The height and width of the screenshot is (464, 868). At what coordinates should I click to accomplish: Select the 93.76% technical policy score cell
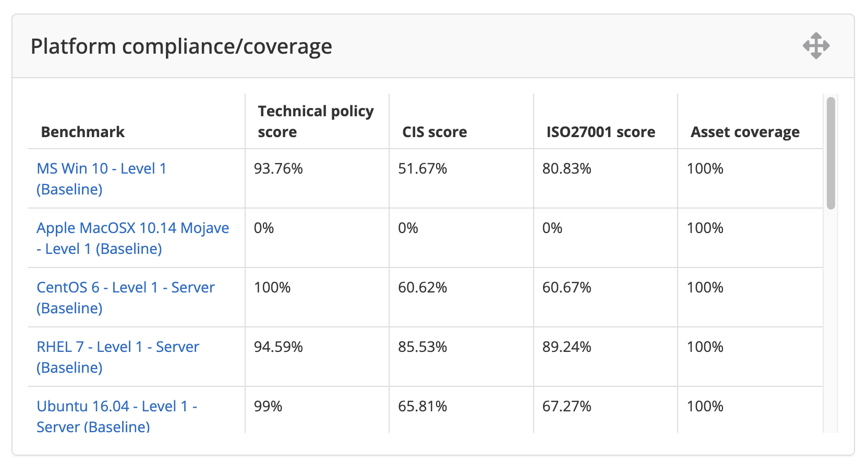(x=279, y=169)
